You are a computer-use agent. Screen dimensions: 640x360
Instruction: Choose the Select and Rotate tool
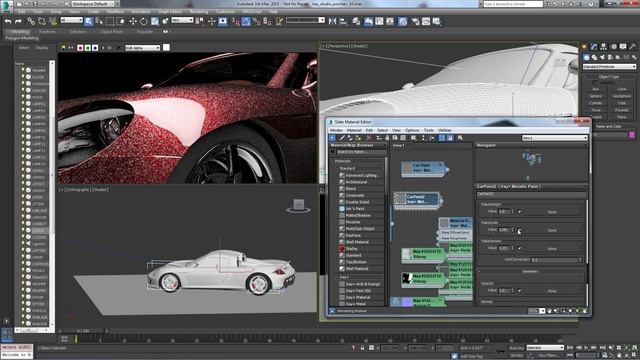click(144, 21)
